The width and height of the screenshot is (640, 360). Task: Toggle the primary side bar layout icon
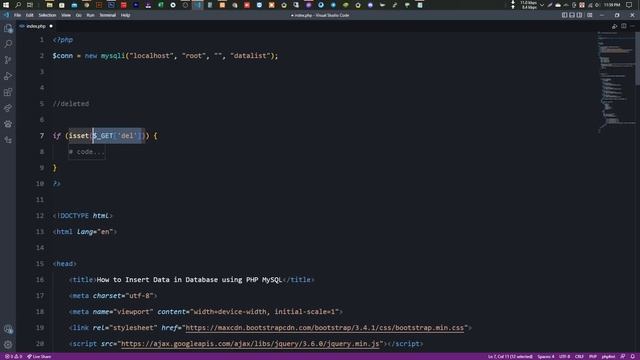[x=564, y=15]
